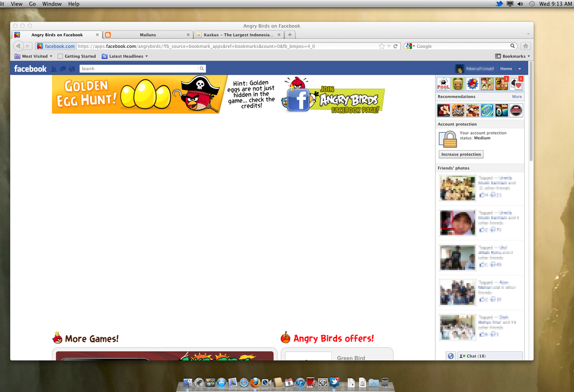Image resolution: width=574 pixels, height=392 pixels.
Task: Launch Firefox from the Dock
Action: 255,383
